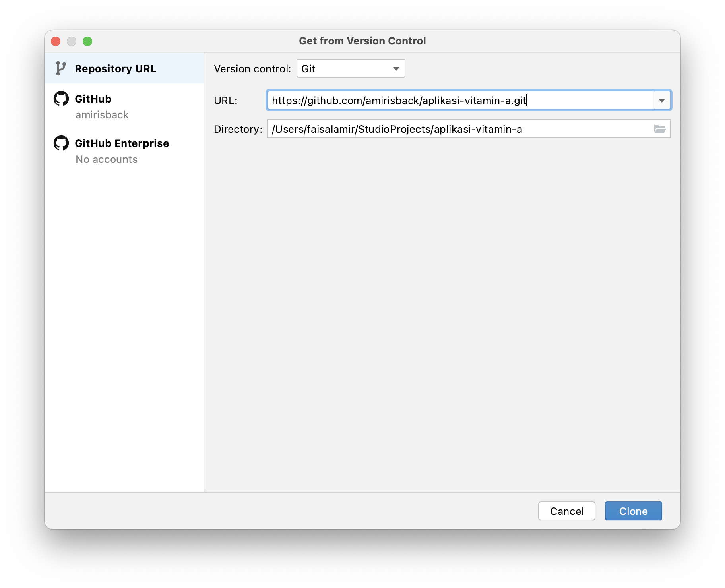The image size is (725, 588).
Task: Click the branch icon beside Repository URL
Action: click(61, 68)
